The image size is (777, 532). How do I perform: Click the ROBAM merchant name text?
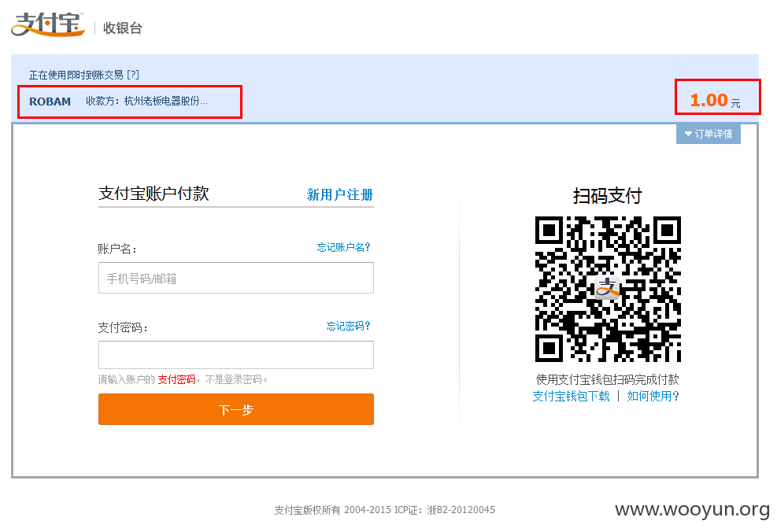[x=50, y=102]
